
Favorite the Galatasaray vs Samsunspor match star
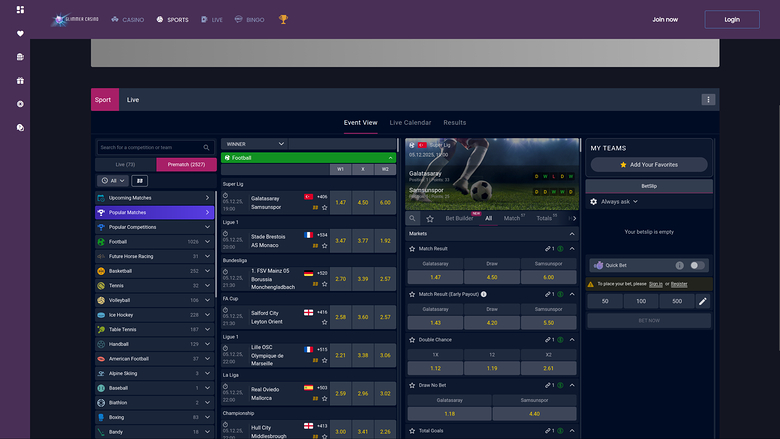tap(325, 208)
